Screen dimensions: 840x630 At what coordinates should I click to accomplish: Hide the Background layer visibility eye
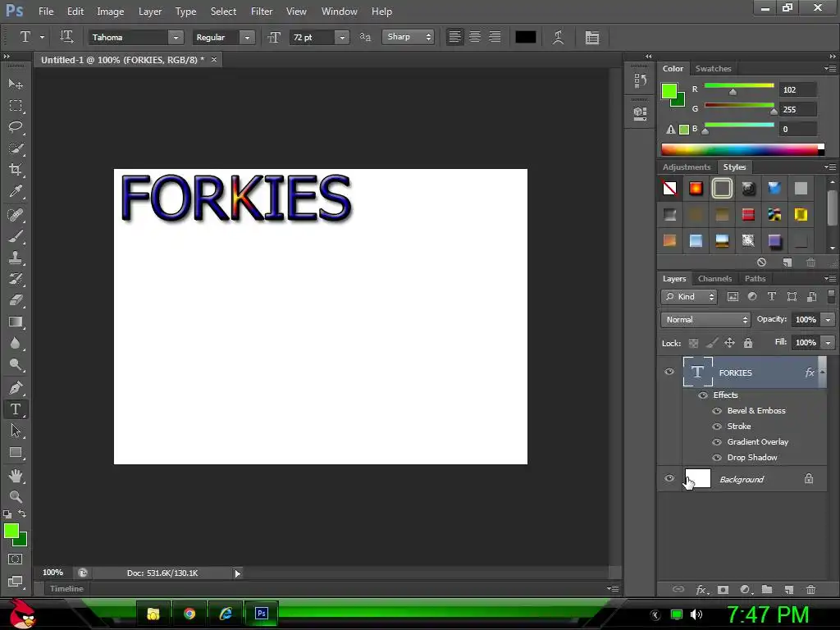coord(669,478)
